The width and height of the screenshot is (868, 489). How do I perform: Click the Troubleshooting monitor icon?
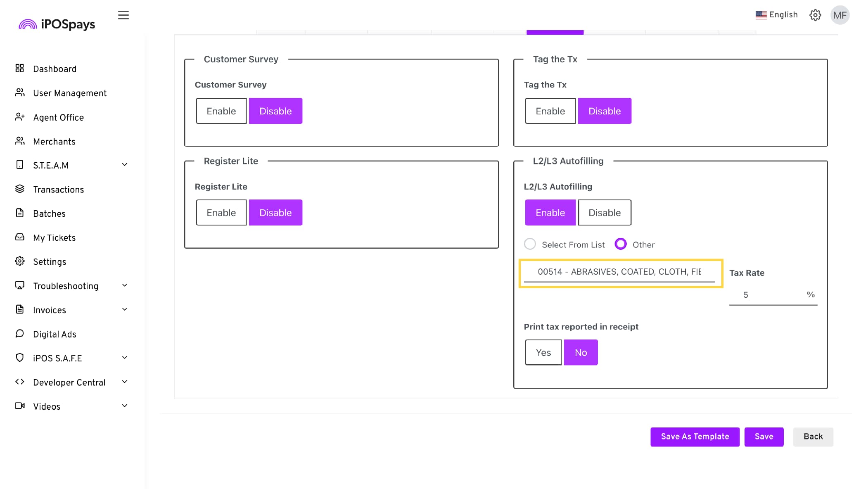(19, 285)
